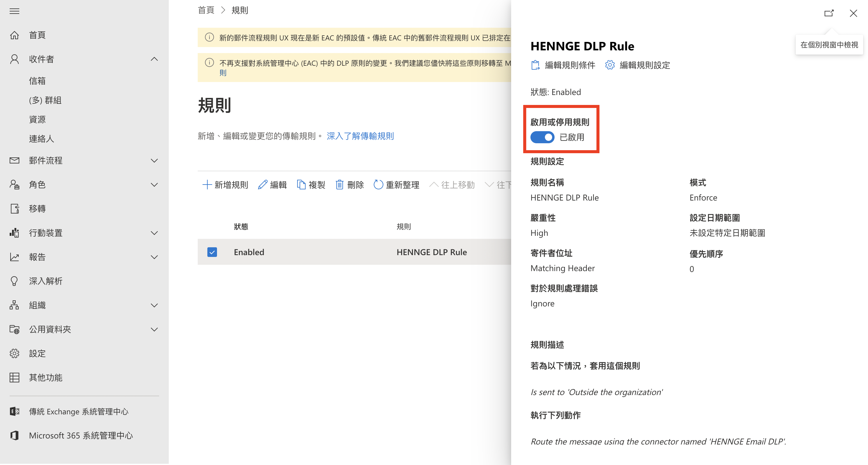This screenshot has height=465, width=868.
Task: Sort by the 狀態 column header
Action: [x=241, y=226]
